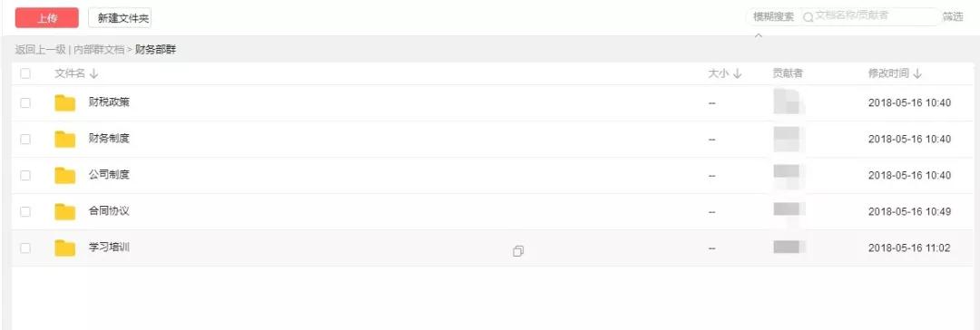Sort by 修改时间 column arrow
This screenshot has height=330, width=980.
click(917, 73)
